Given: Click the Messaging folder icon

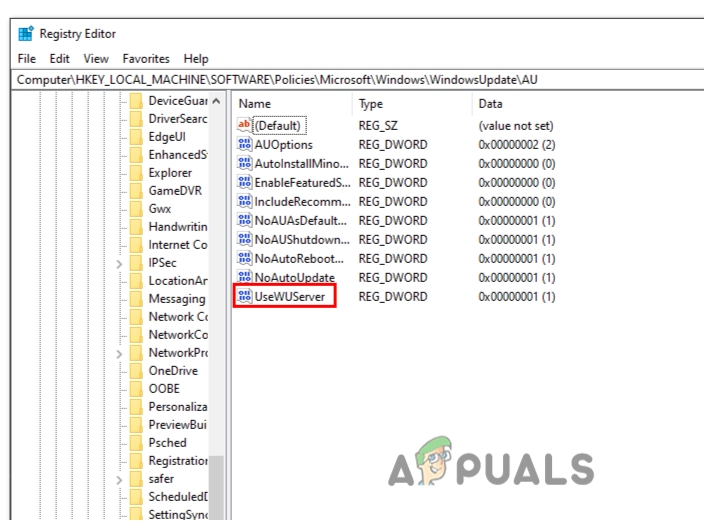Looking at the screenshot, I should tap(136, 298).
